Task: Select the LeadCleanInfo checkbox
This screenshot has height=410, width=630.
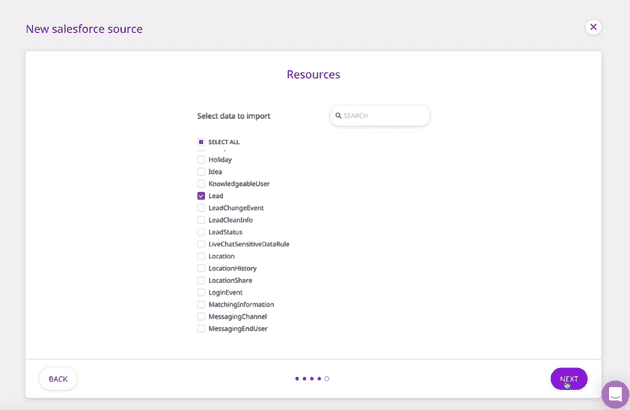Action: pyautogui.click(x=201, y=220)
